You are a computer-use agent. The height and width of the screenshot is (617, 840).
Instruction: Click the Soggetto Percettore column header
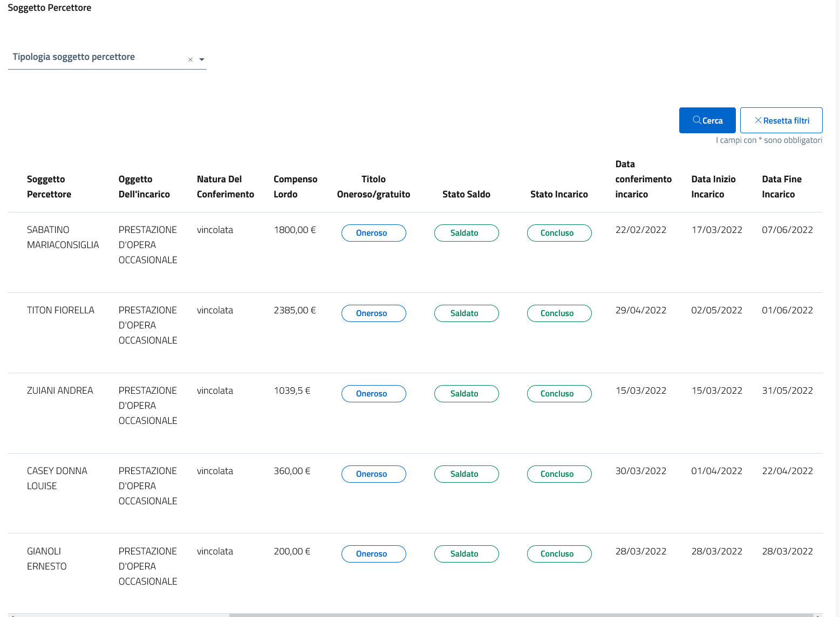[x=49, y=187]
